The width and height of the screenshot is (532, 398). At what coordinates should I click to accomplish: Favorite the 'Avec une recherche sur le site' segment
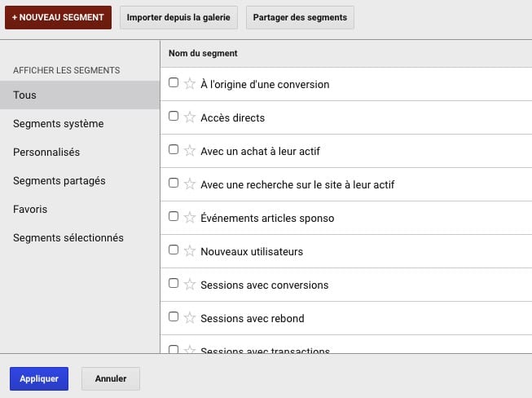[x=190, y=184]
